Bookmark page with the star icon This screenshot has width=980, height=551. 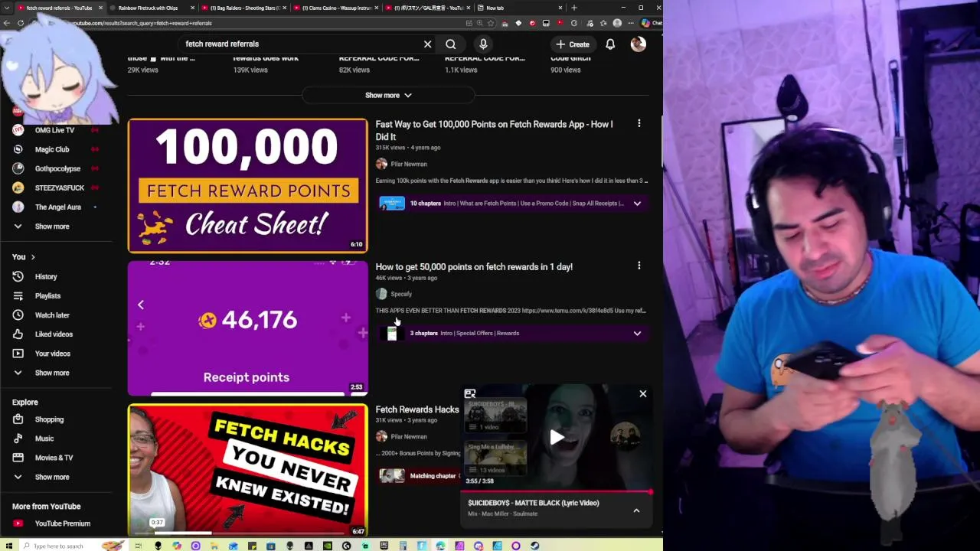coord(491,24)
